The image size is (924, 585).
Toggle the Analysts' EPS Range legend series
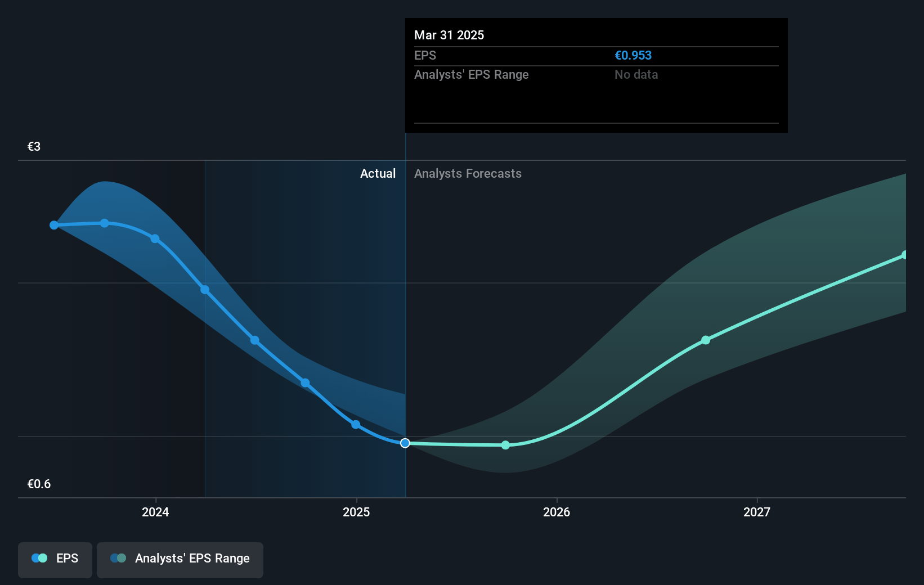pyautogui.click(x=180, y=560)
